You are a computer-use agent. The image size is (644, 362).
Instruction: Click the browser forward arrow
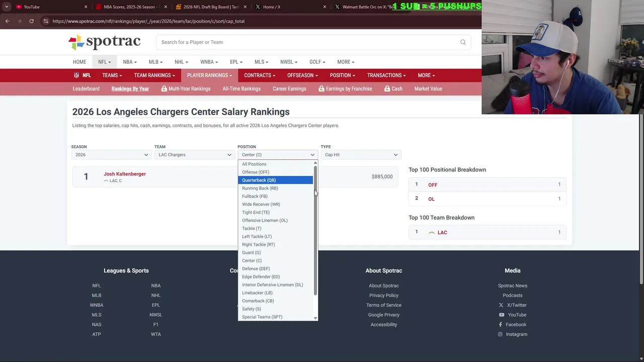[x=19, y=21]
